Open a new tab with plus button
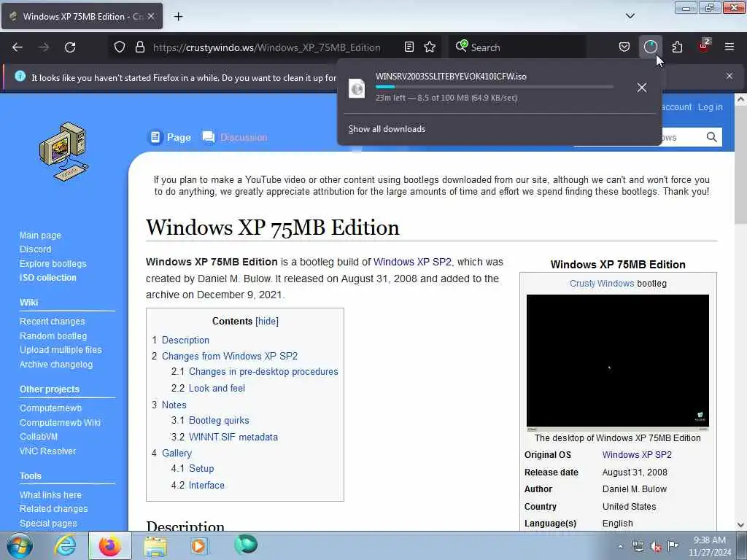This screenshot has width=747, height=560. (x=178, y=16)
